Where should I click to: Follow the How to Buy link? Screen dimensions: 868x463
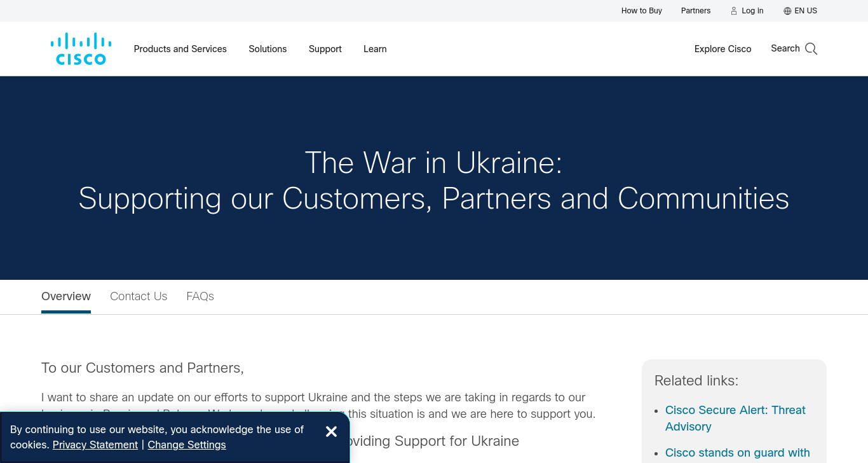pos(642,11)
